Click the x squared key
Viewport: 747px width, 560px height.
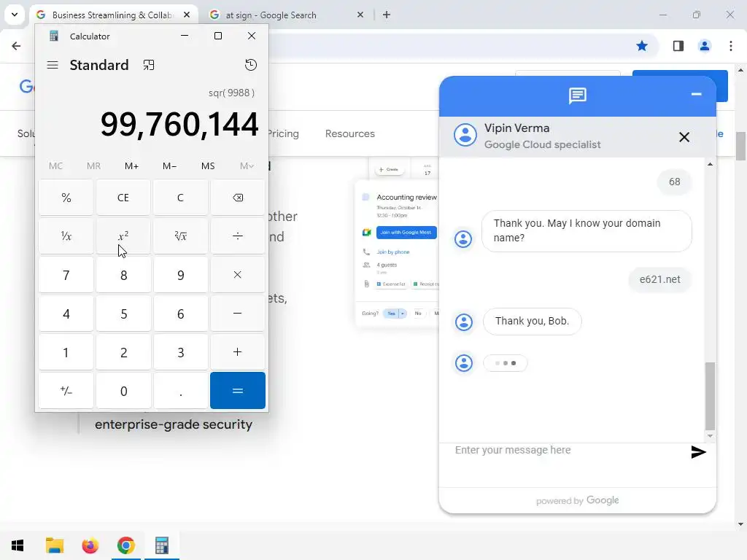[x=123, y=236]
